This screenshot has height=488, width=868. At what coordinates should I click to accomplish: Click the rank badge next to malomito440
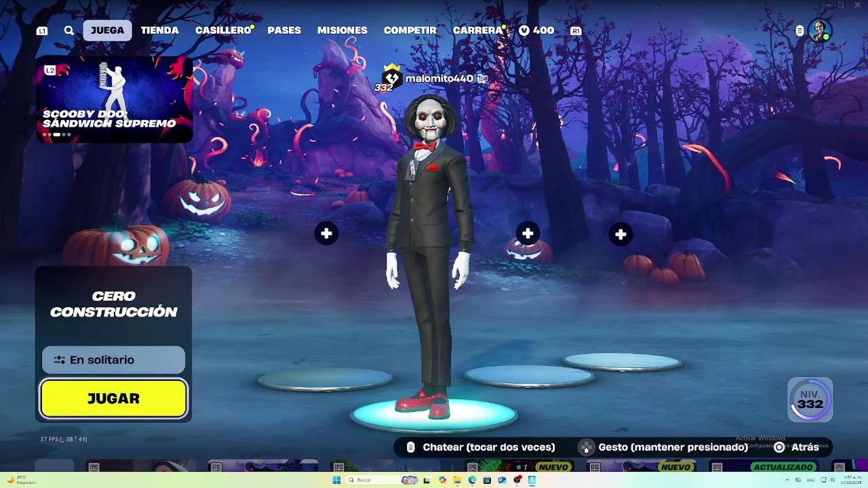[391, 77]
